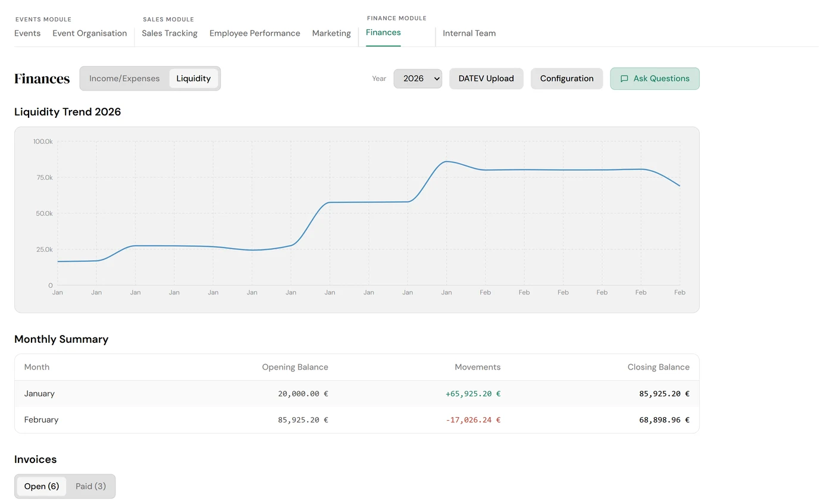Click January closing balance 85,925.20 €
This screenshot has height=504, width=833.
665,394
